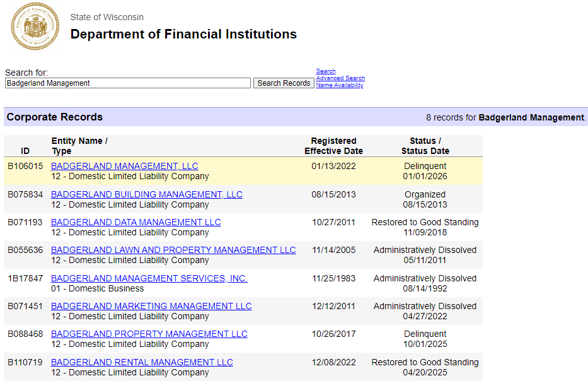Screen dimensions: 588x388
Task: Open BADGERLAND BUILDING MANAGEMENT, LLC record
Action: [x=147, y=194]
